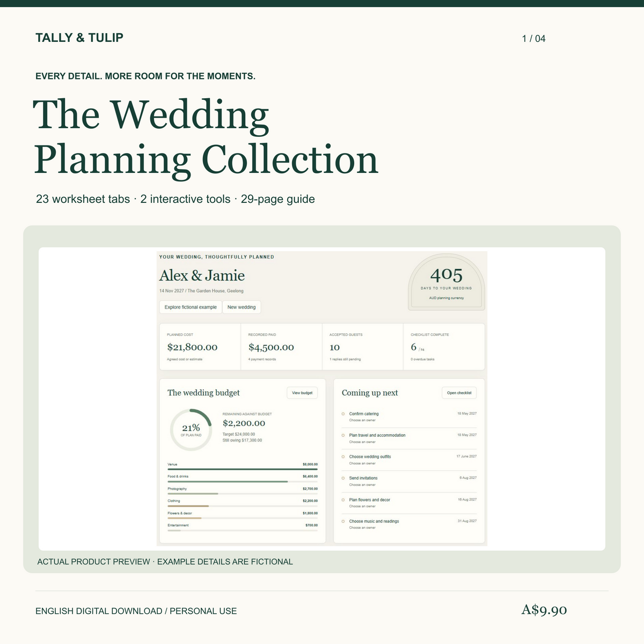
Task: Toggle Choose music and readings circle
Action: click(343, 521)
